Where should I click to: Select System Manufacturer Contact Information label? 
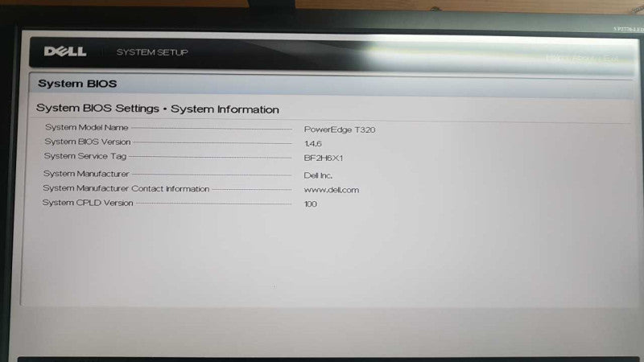point(126,188)
